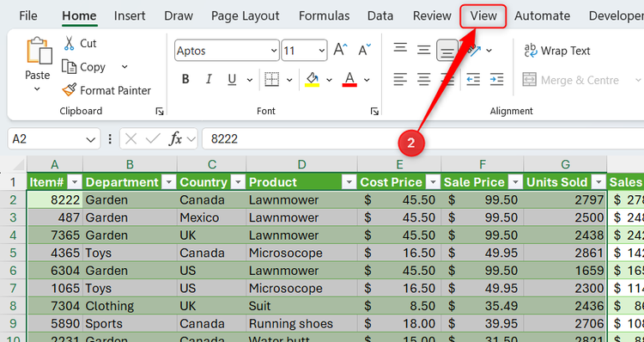Screen dimensions: 644x342
Task: Open Sale Price filter dropdown
Action: [515, 182]
